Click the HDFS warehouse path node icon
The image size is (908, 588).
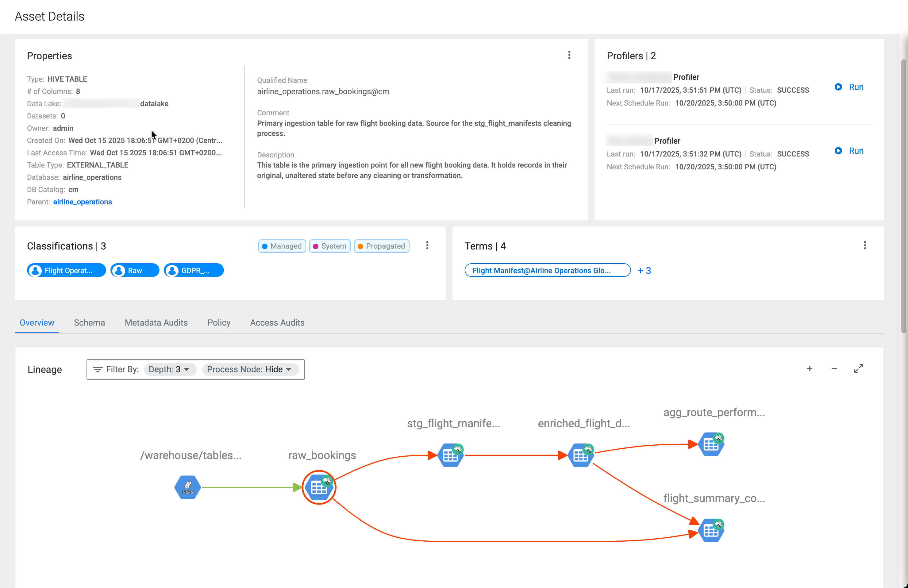[x=187, y=487]
